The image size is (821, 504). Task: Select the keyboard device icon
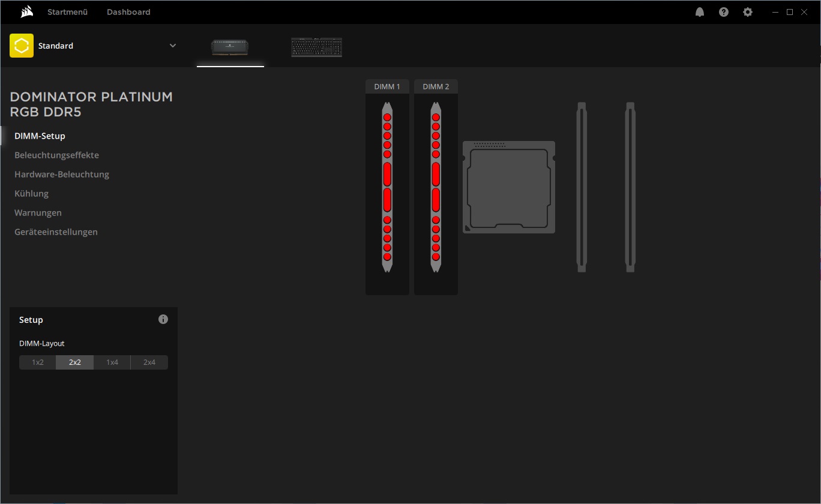pyautogui.click(x=316, y=47)
